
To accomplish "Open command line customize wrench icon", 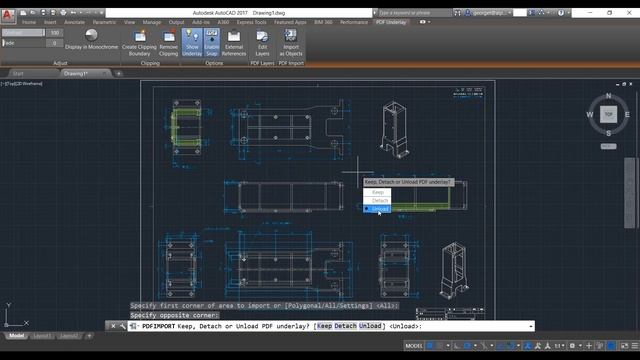I will (122, 326).
